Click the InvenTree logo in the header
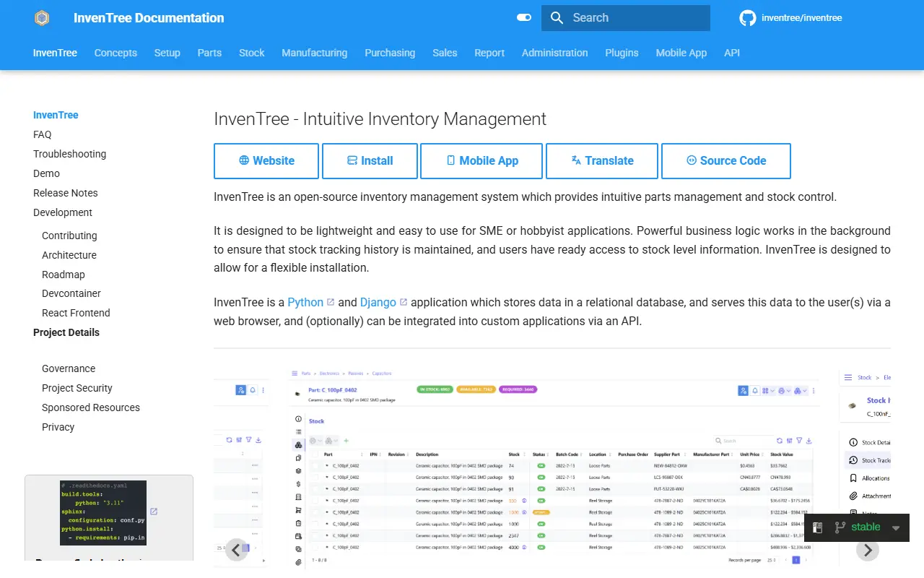 [42, 18]
